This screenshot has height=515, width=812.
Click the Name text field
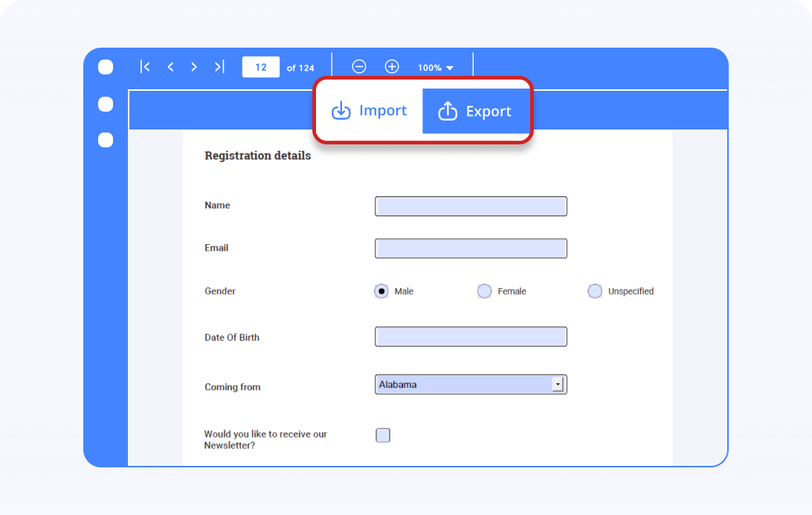(471, 206)
